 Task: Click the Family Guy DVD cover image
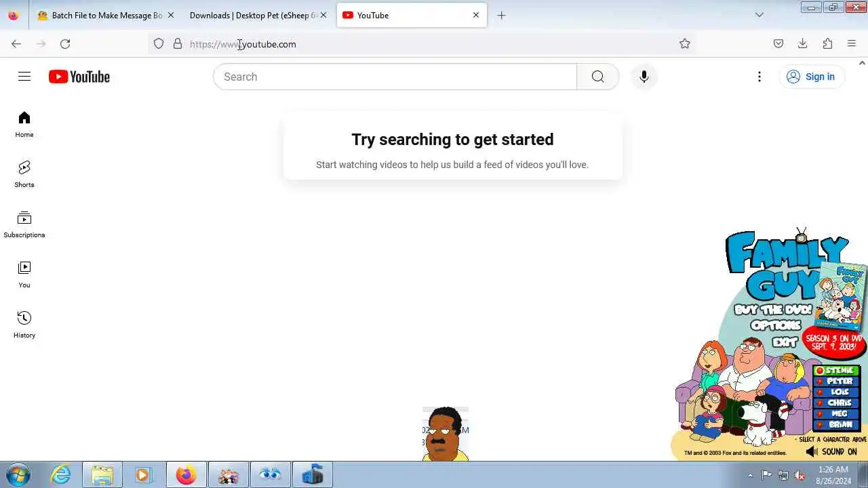[840, 295]
